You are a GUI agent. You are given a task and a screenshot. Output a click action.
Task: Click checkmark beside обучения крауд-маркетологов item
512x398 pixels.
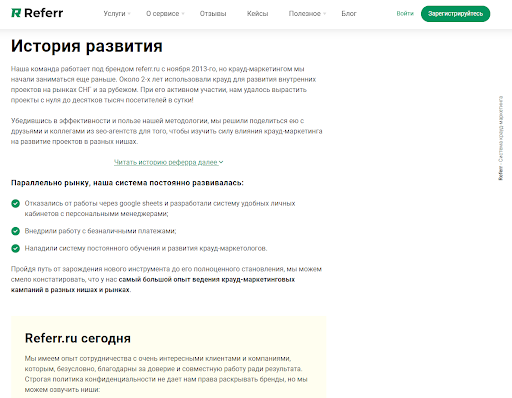[x=15, y=248]
